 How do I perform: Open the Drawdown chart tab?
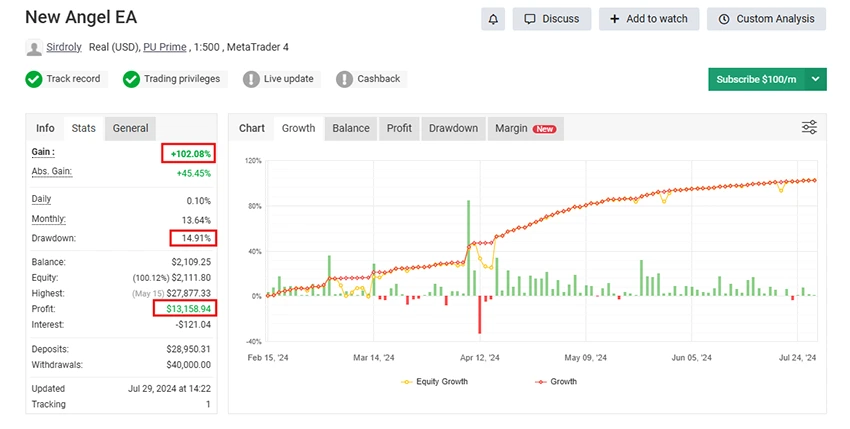[453, 128]
